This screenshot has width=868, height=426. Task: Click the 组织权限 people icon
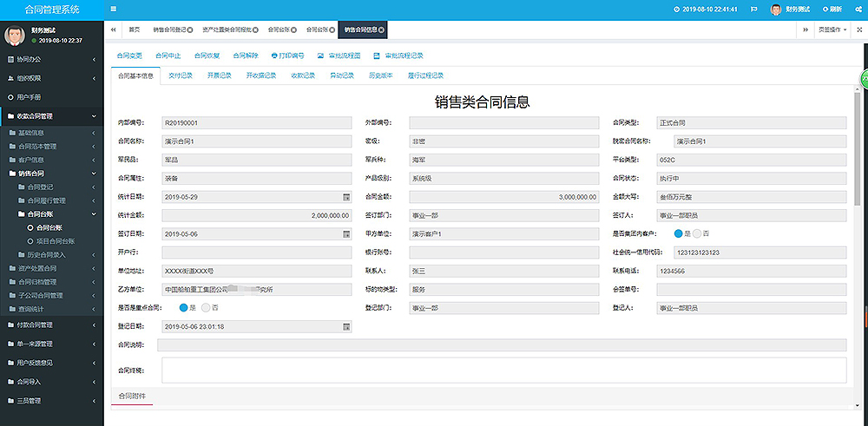pos(10,79)
